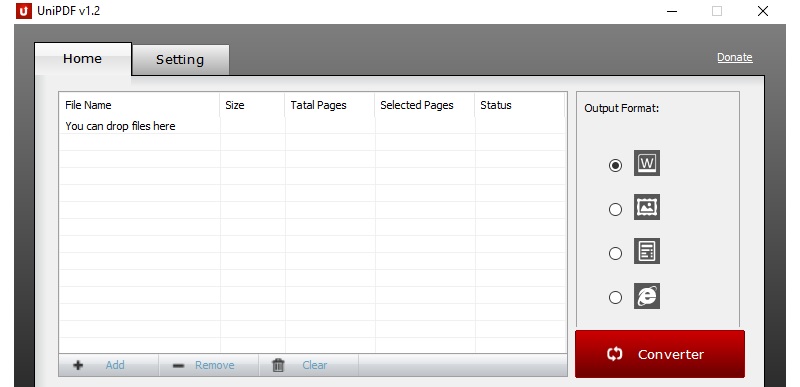Click the Remove text label
Viewport: 800px width, 387px height.
(x=215, y=365)
